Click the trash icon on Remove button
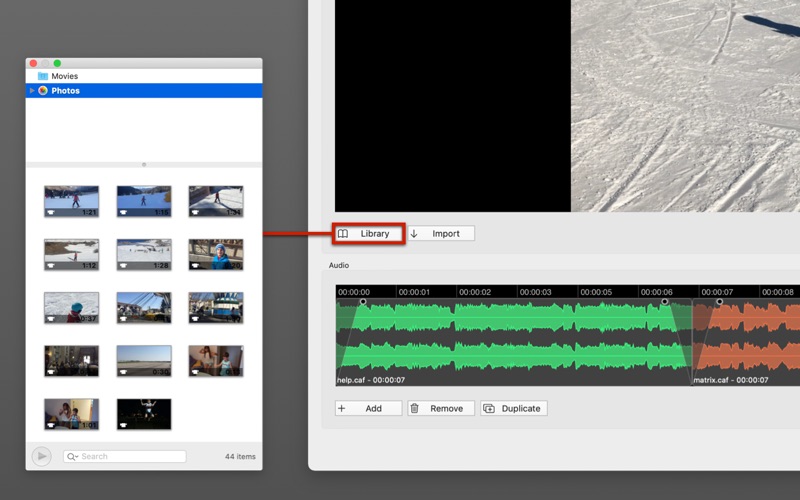The height and width of the screenshot is (500, 800). 415,408
